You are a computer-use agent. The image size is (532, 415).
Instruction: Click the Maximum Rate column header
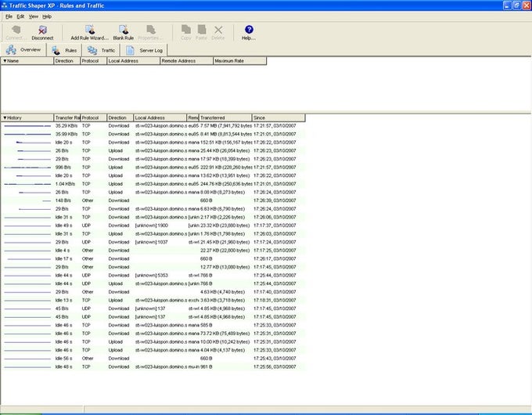click(240, 61)
